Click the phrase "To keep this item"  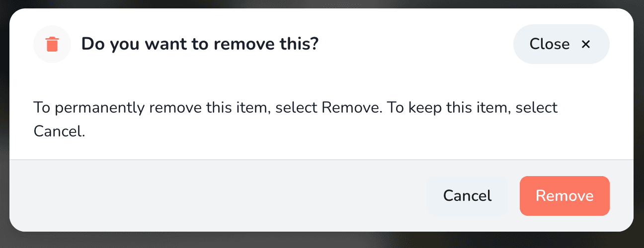pyautogui.click(x=445, y=108)
